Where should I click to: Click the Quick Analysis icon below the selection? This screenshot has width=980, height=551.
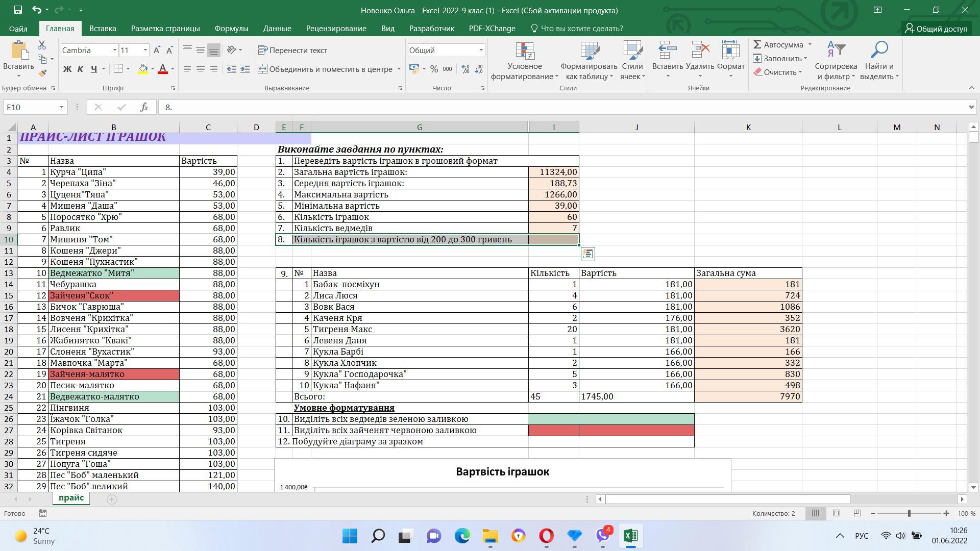pos(587,254)
